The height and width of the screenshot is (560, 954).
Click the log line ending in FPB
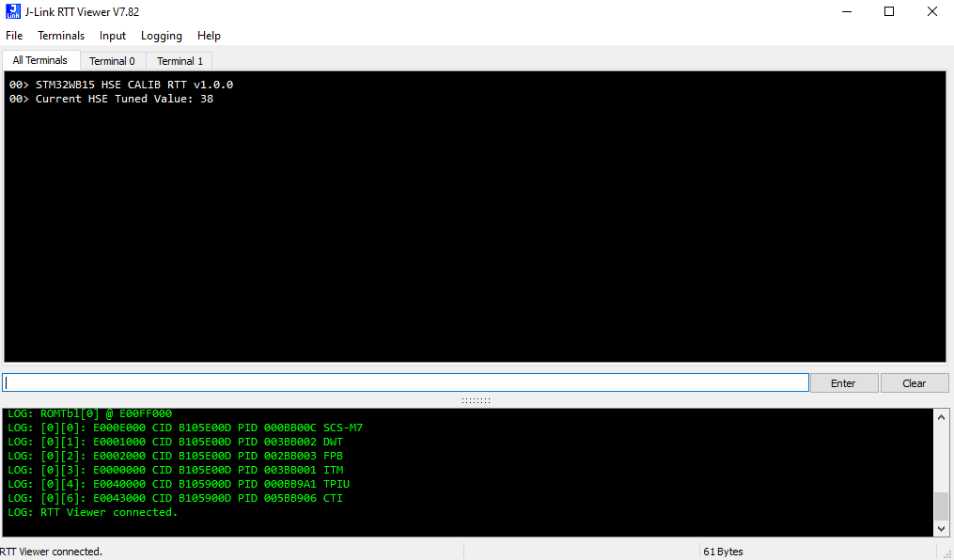pyautogui.click(x=175, y=456)
